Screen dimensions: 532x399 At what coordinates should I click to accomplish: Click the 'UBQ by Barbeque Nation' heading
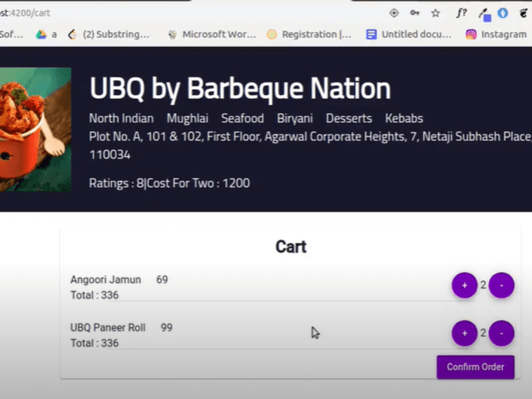[240, 88]
